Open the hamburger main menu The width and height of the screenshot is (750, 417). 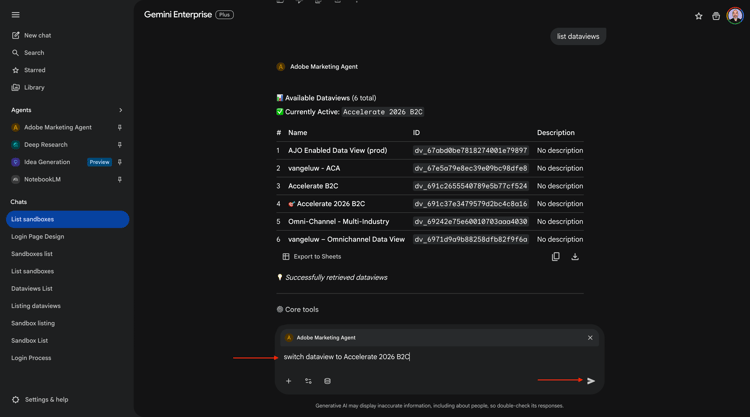15,15
